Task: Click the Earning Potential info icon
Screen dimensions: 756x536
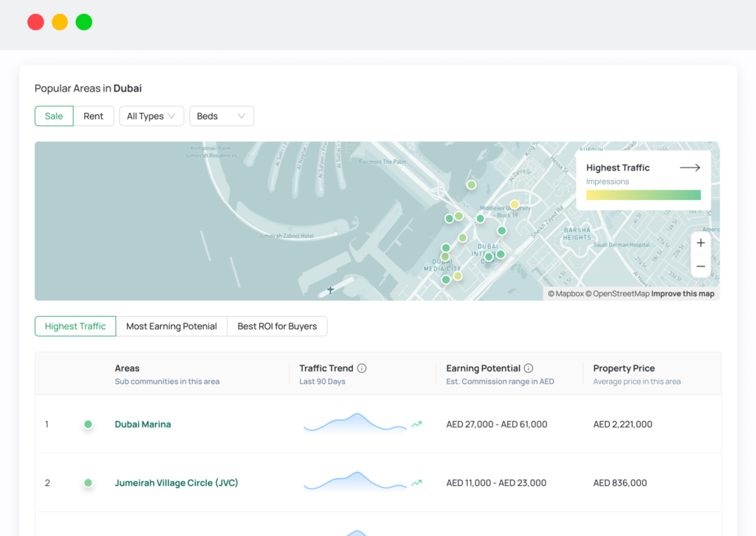Action: (x=529, y=368)
